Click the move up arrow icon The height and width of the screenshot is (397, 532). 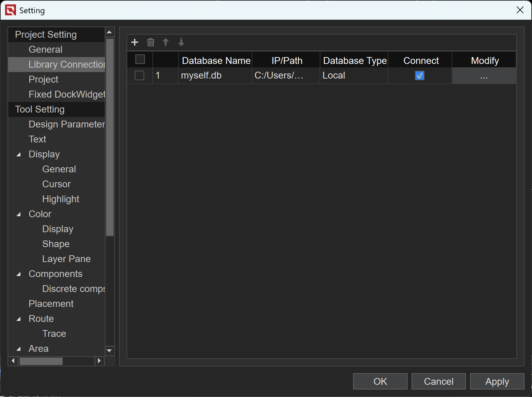coord(166,42)
